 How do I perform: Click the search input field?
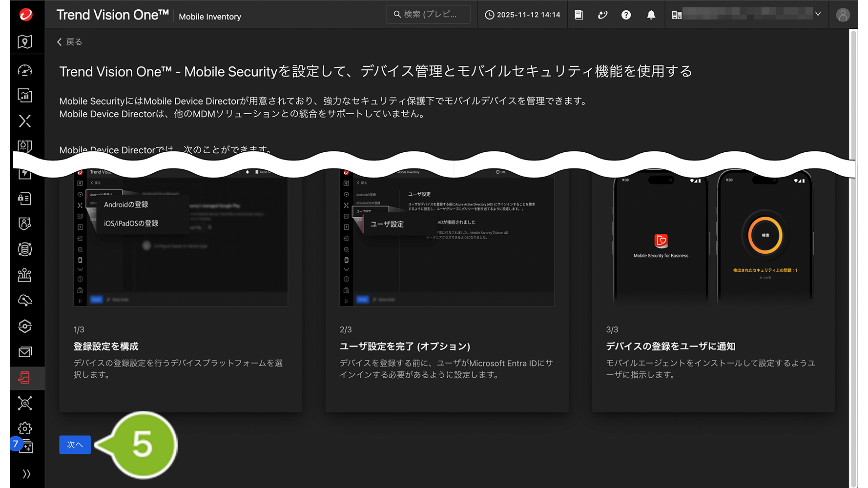pos(428,15)
